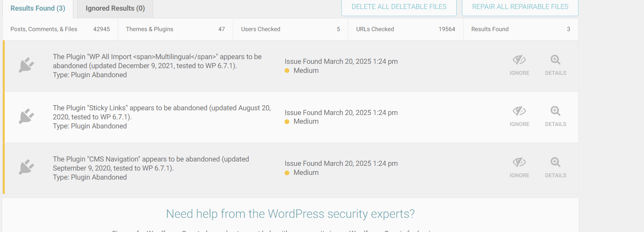
Task: Click Issue Found date on the WP All Import row
Action: click(x=341, y=61)
